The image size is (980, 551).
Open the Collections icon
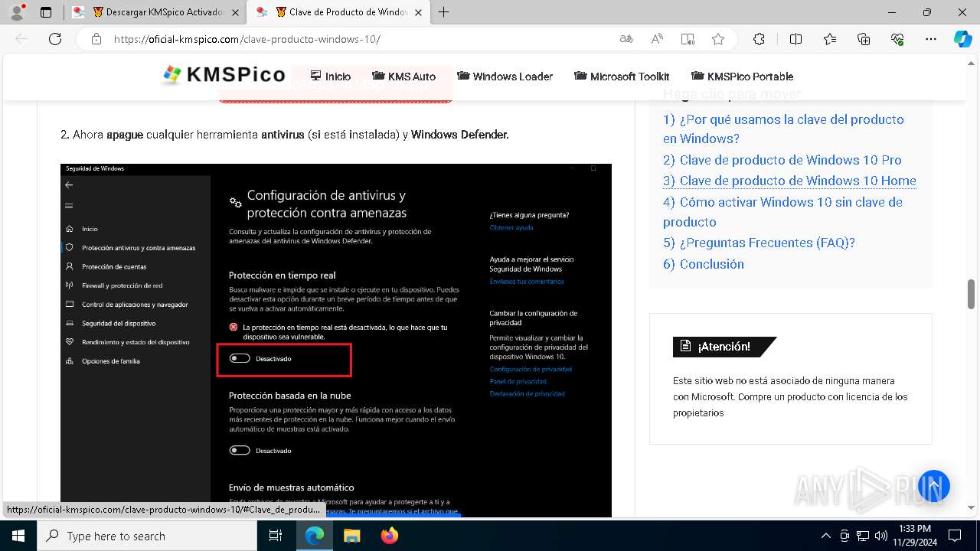864,39
